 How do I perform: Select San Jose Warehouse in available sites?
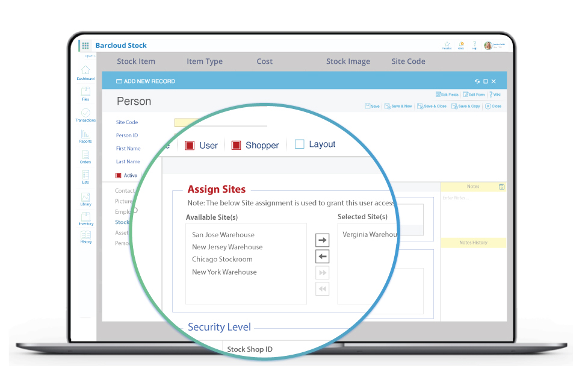(x=223, y=235)
